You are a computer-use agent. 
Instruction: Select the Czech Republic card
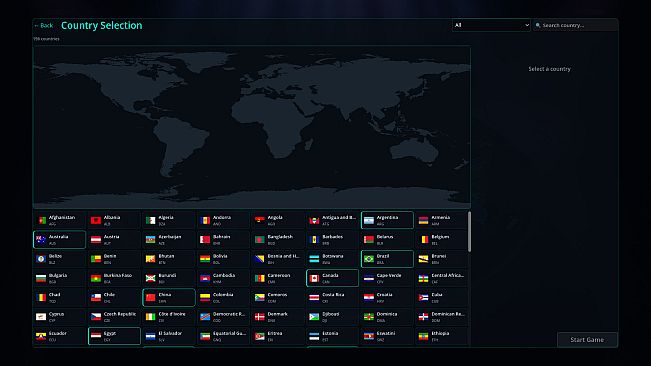click(114, 317)
